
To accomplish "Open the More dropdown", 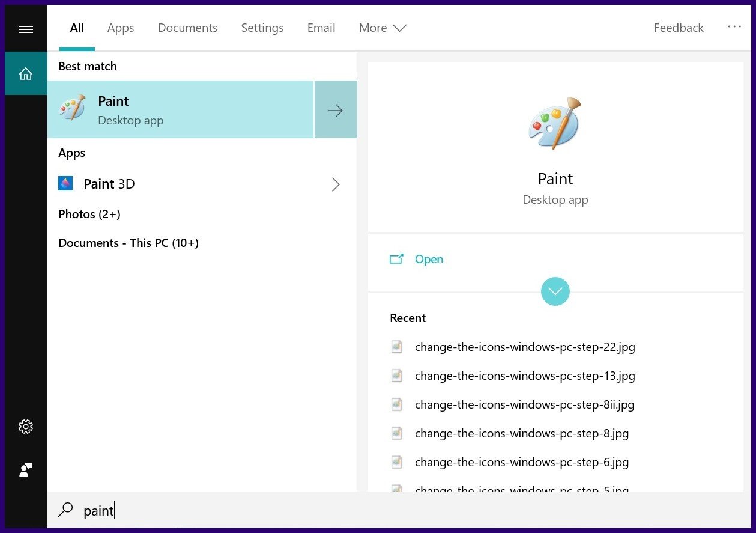I will point(383,28).
